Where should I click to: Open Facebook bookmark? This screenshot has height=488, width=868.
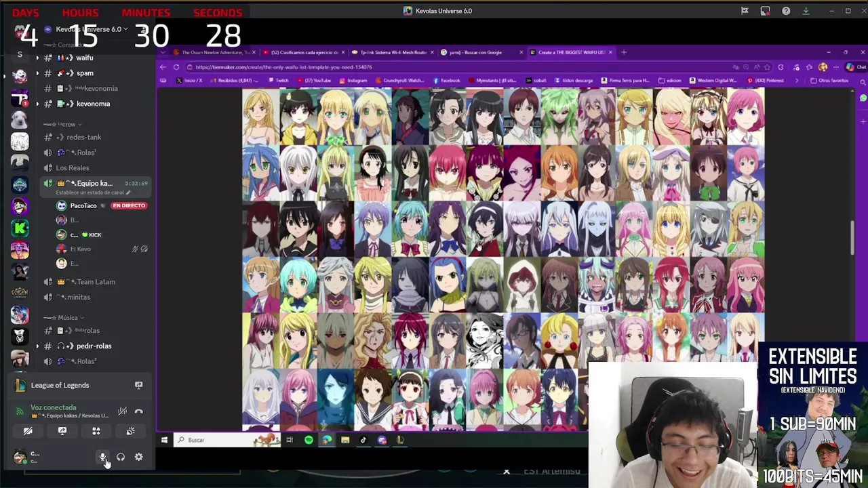point(446,81)
